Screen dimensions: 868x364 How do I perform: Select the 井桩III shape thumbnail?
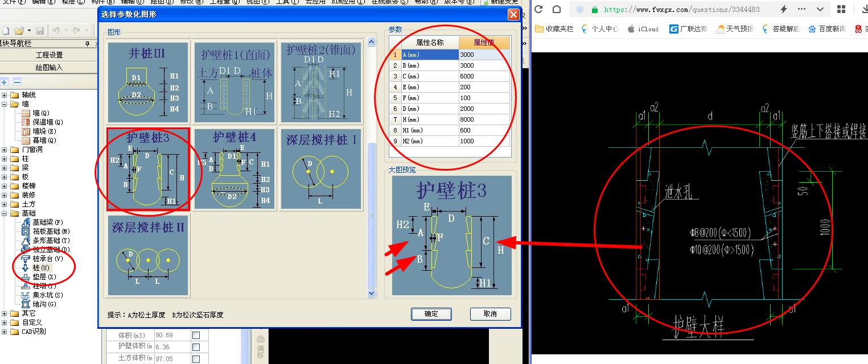click(148, 82)
